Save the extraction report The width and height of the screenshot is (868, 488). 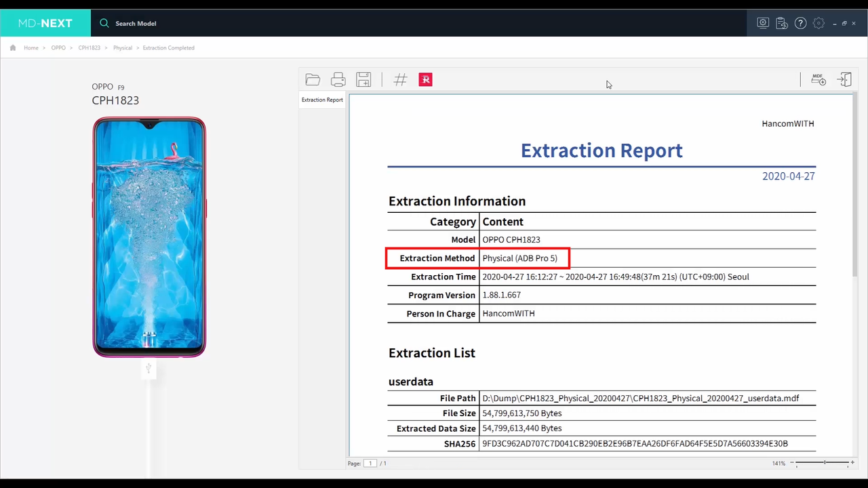pyautogui.click(x=363, y=80)
